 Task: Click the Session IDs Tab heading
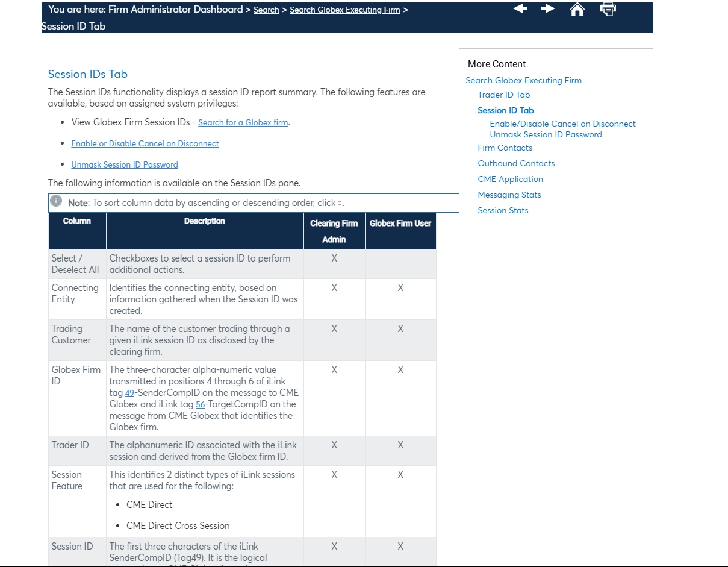88,74
